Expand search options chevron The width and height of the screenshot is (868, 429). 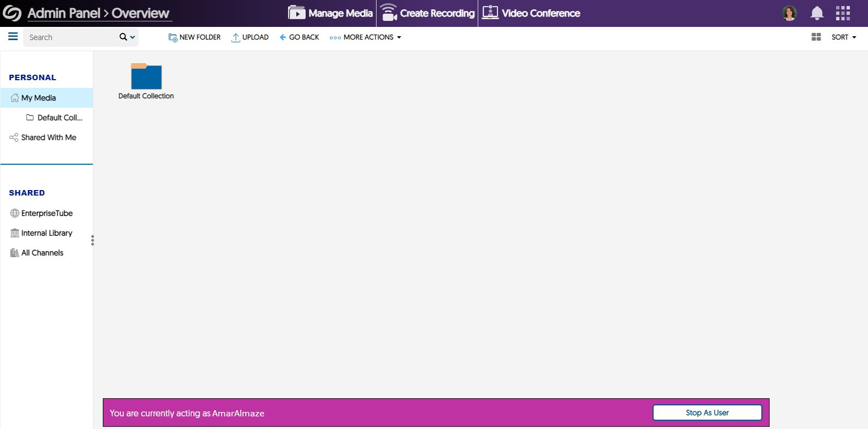pyautogui.click(x=132, y=37)
